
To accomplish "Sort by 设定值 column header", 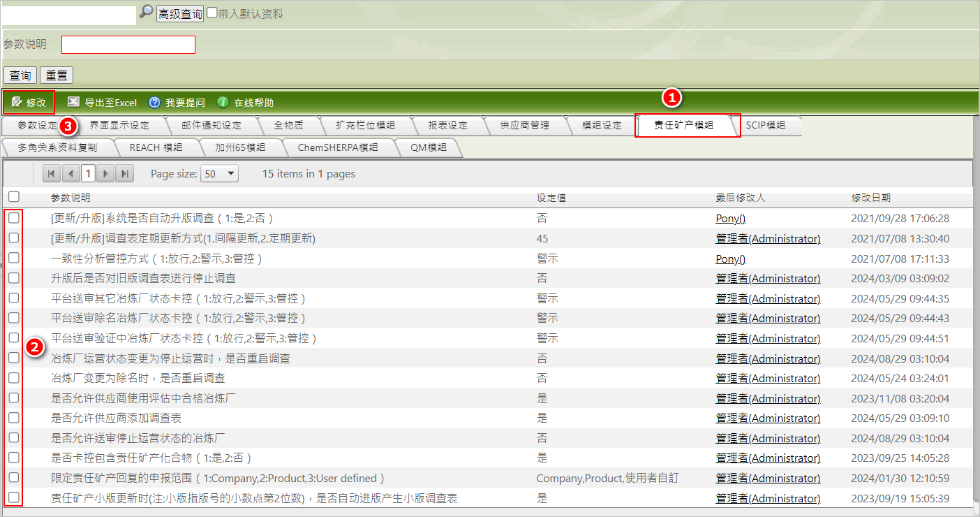I will coord(551,198).
